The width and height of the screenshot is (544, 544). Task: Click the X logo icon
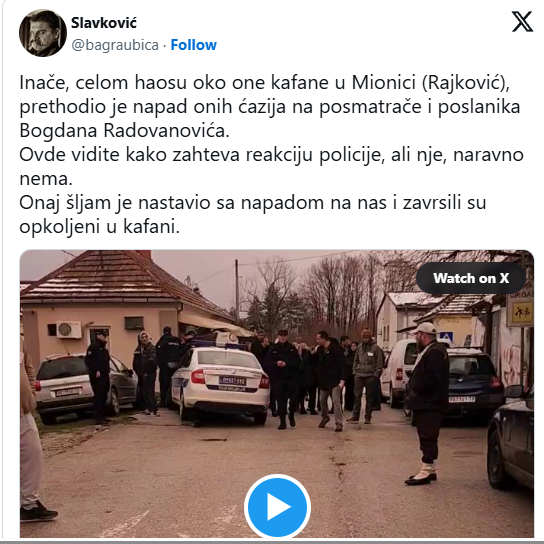click(522, 22)
